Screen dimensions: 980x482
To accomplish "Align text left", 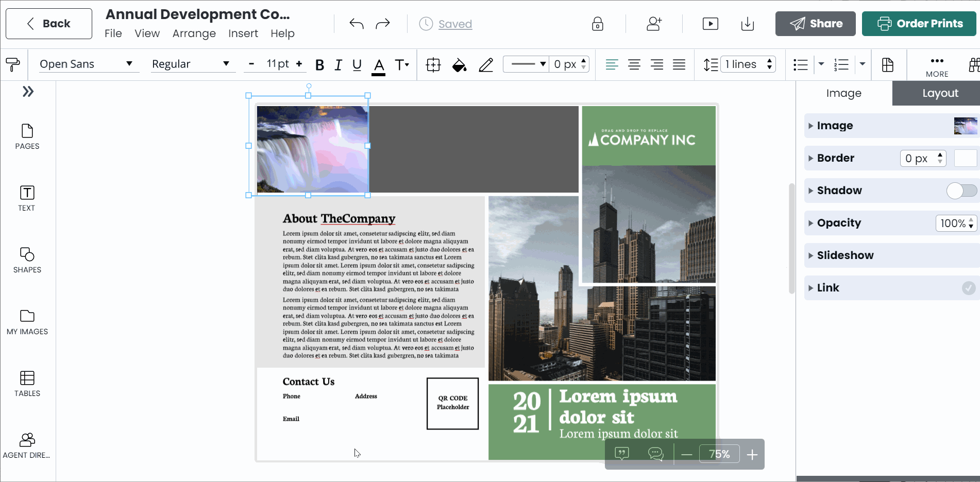I will [612, 64].
